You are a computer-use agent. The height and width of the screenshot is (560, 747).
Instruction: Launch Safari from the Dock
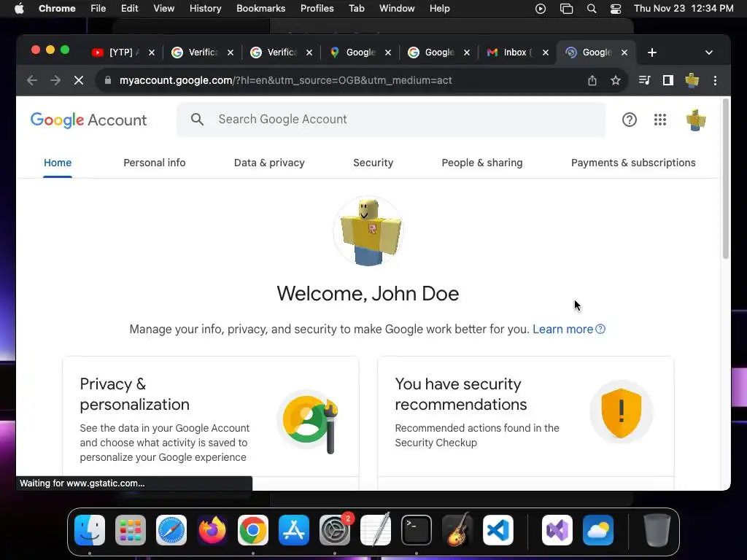171,530
